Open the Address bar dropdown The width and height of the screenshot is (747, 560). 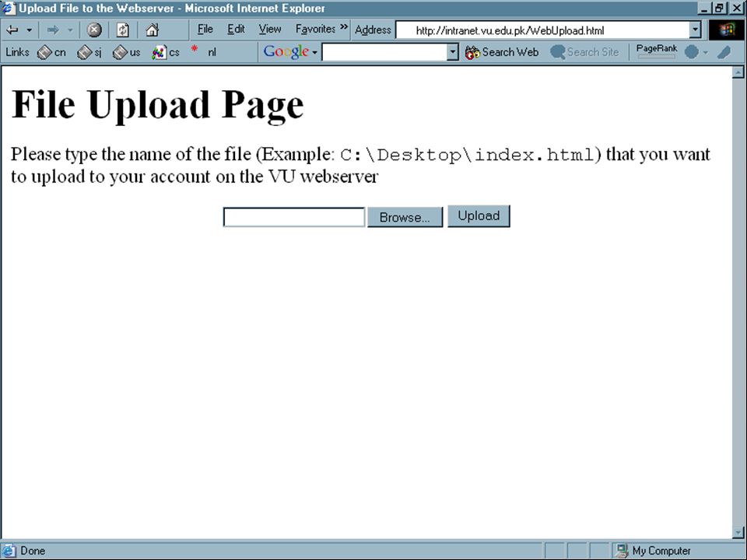(695, 30)
